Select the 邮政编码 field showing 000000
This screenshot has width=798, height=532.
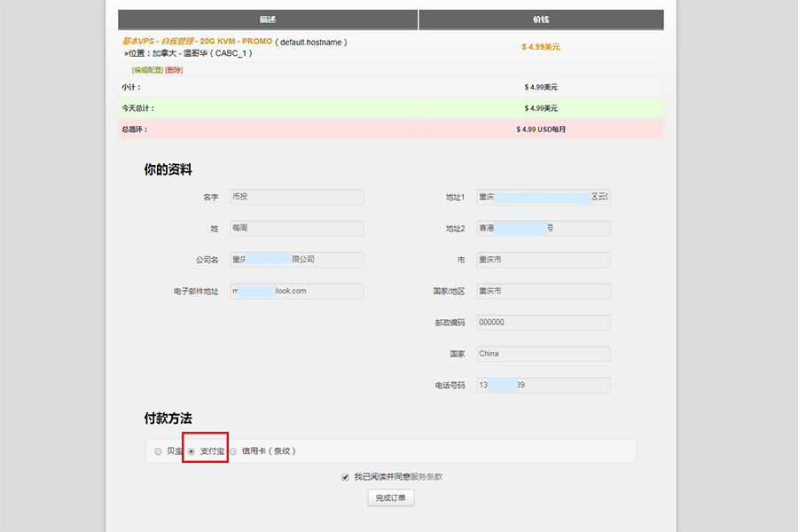(x=543, y=322)
